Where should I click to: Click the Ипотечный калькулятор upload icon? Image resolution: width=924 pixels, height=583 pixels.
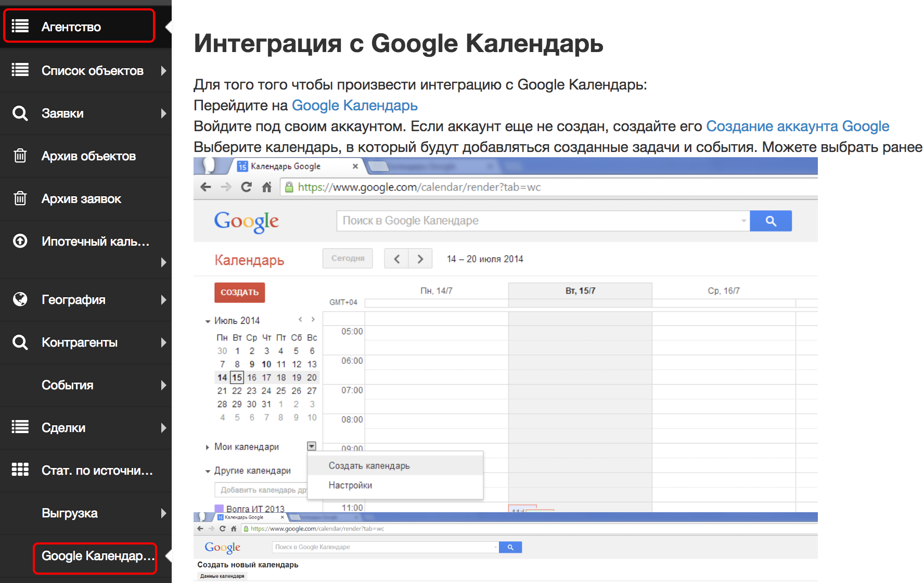20,240
